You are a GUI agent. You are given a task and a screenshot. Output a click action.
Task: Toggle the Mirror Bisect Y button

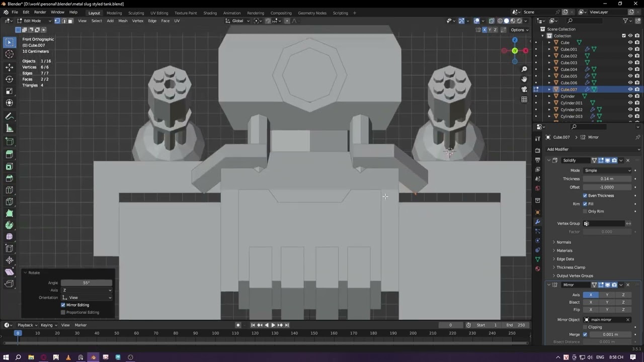[607, 302]
